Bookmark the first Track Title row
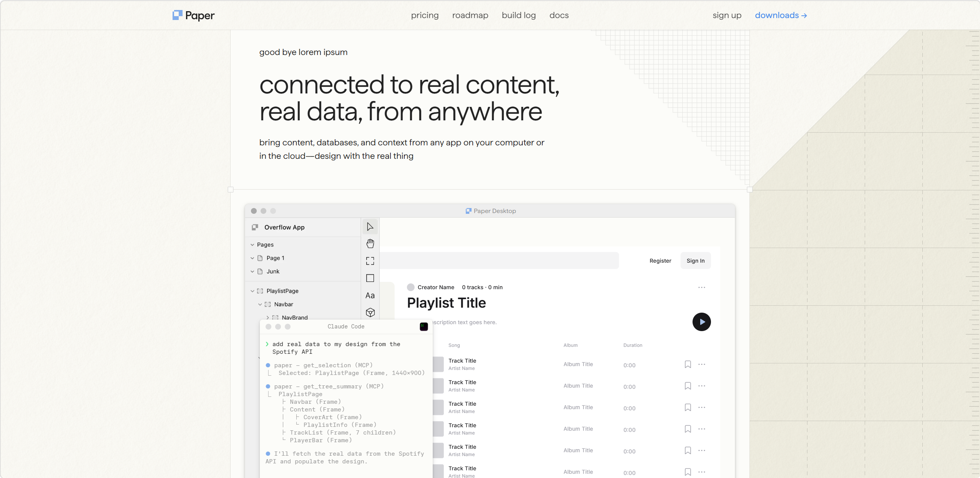980x478 pixels. point(688,364)
